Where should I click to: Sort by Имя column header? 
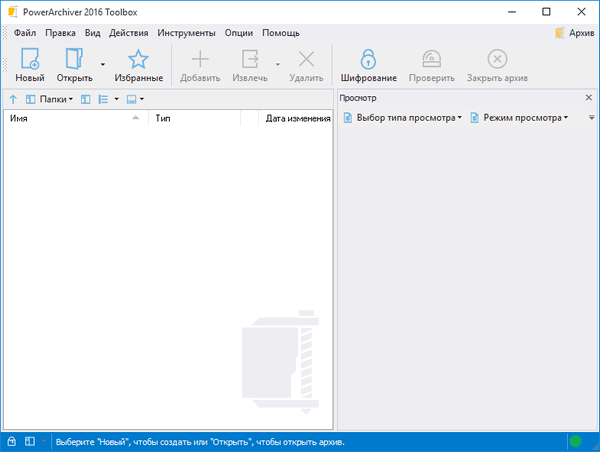pyautogui.click(x=76, y=118)
